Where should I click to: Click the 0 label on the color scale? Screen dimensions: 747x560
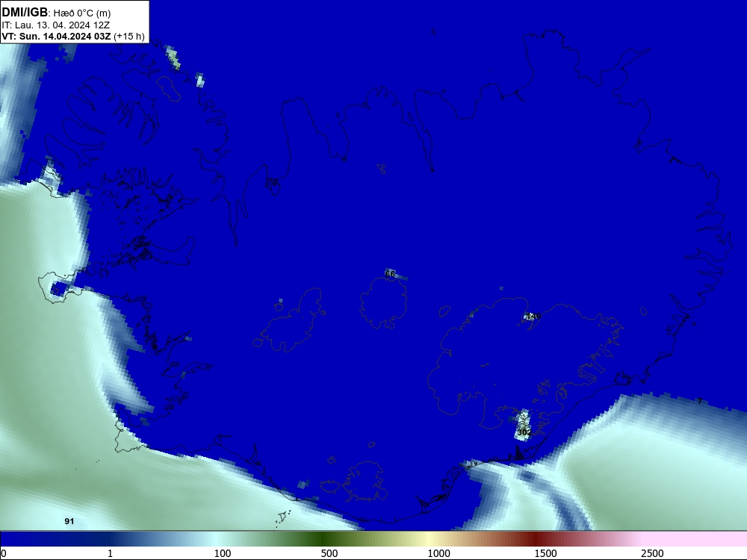4,553
